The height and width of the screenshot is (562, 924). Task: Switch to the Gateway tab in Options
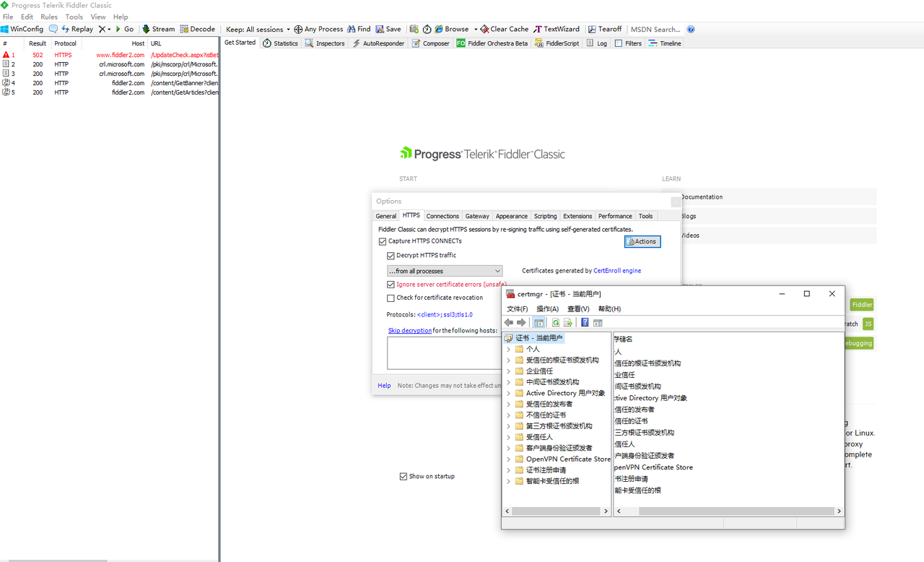[477, 216]
